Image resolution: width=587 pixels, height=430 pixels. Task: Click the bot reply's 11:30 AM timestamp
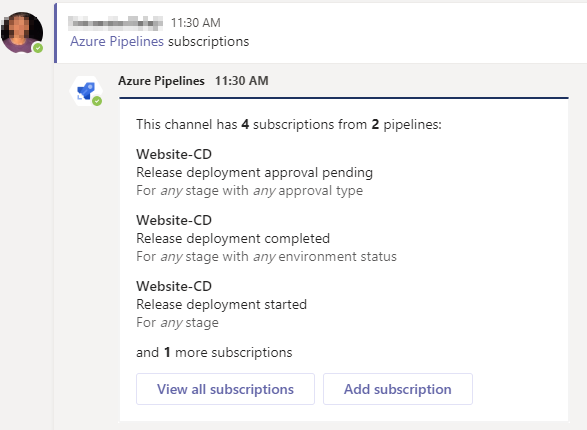[241, 81]
